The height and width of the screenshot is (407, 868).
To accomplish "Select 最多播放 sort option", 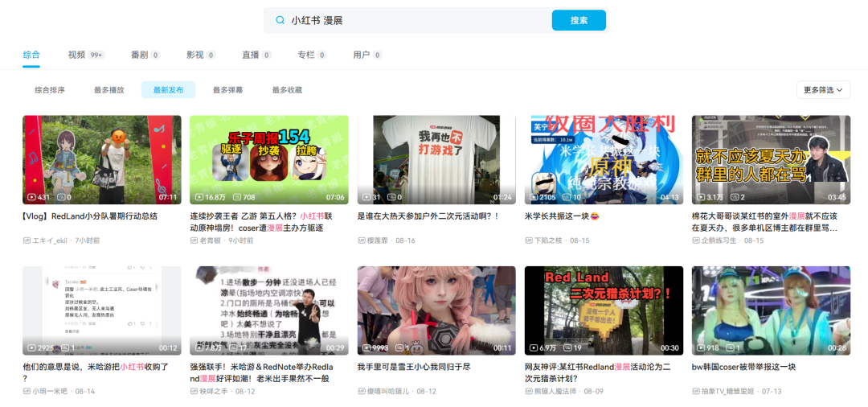I will (x=109, y=90).
